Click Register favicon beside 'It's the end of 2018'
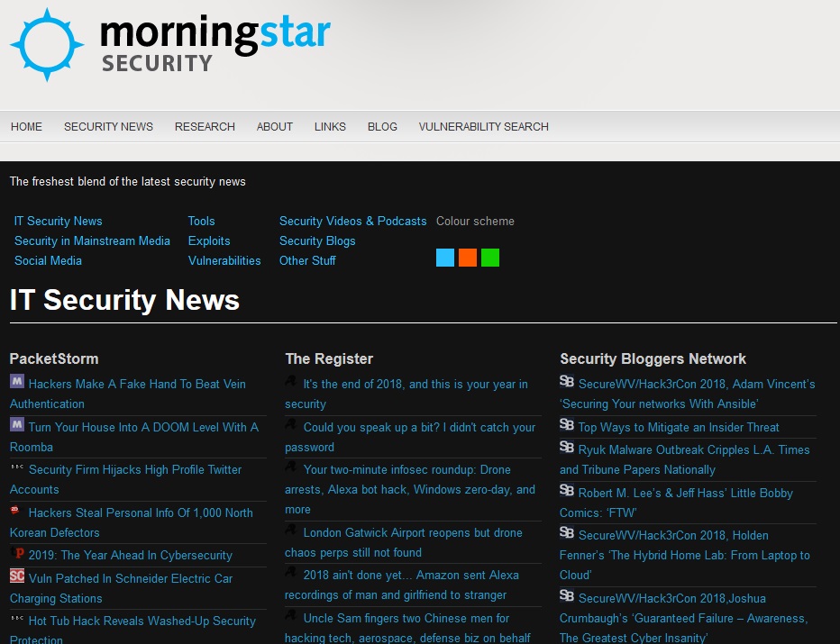840x644 pixels. pyautogui.click(x=291, y=381)
